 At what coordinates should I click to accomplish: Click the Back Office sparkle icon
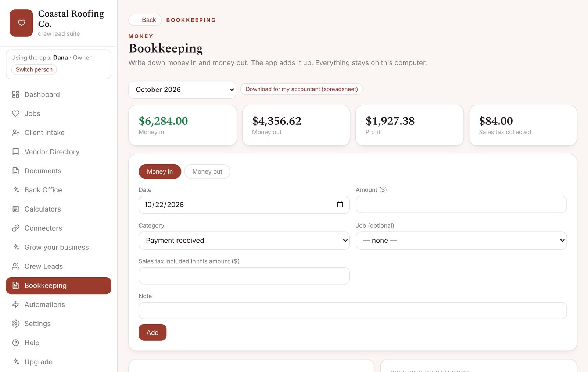click(x=15, y=190)
